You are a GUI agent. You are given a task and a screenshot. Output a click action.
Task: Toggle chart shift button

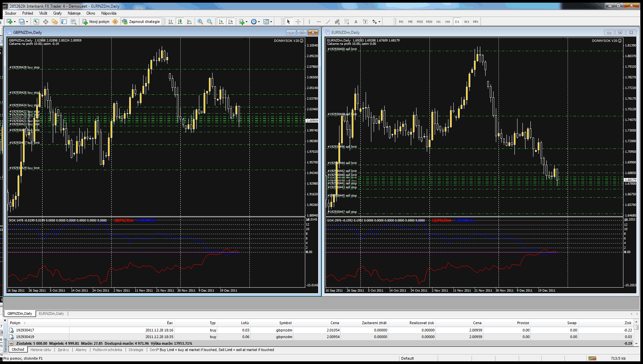click(x=230, y=22)
